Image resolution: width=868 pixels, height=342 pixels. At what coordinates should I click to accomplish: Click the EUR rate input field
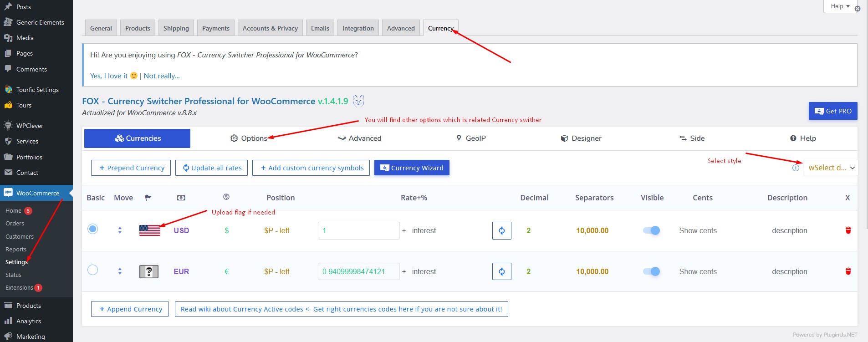(358, 271)
